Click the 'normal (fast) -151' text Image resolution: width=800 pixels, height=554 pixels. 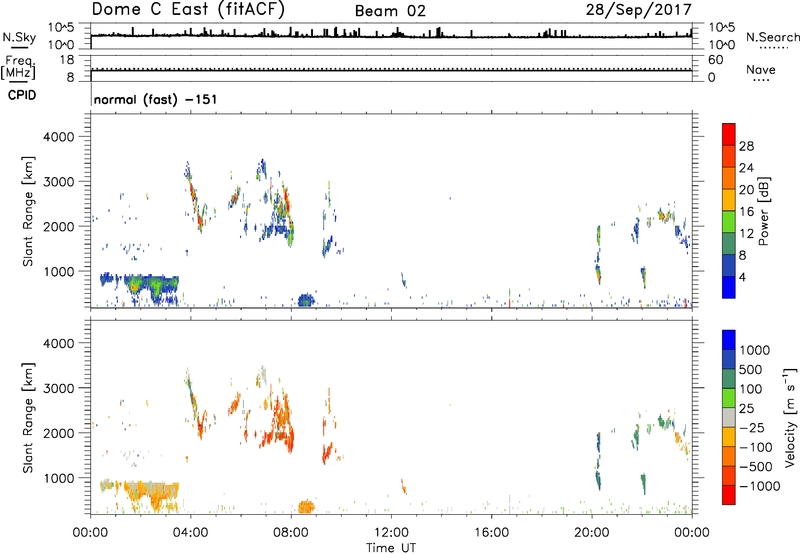(156, 99)
